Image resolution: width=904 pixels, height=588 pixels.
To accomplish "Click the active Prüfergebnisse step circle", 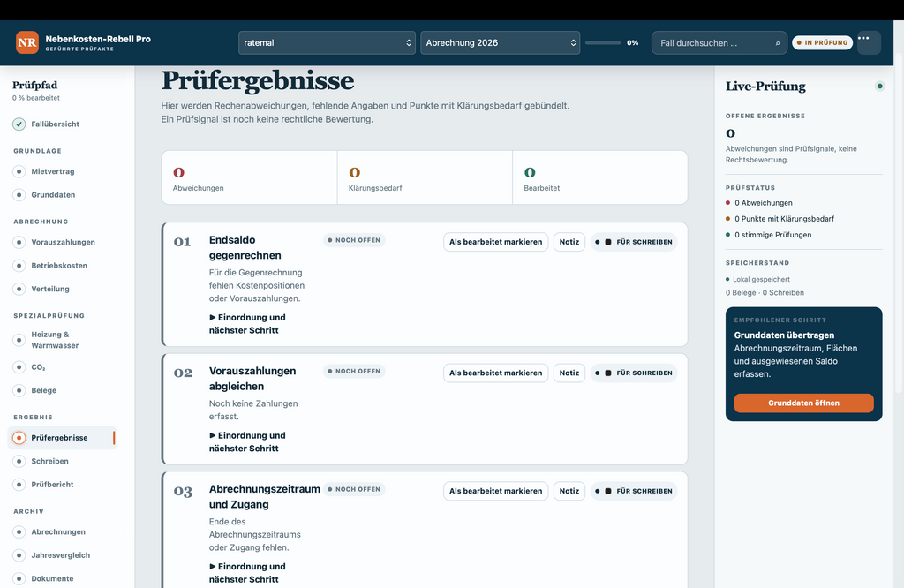I will click(x=19, y=438).
